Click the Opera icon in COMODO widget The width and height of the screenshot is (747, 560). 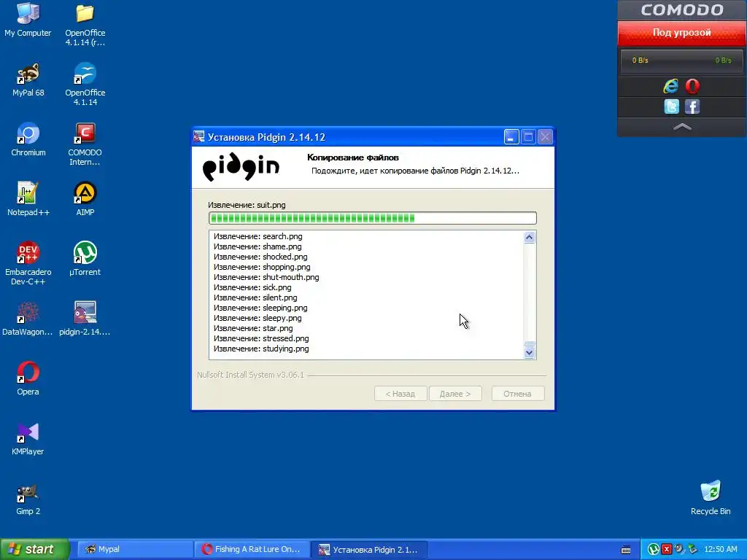tap(693, 86)
